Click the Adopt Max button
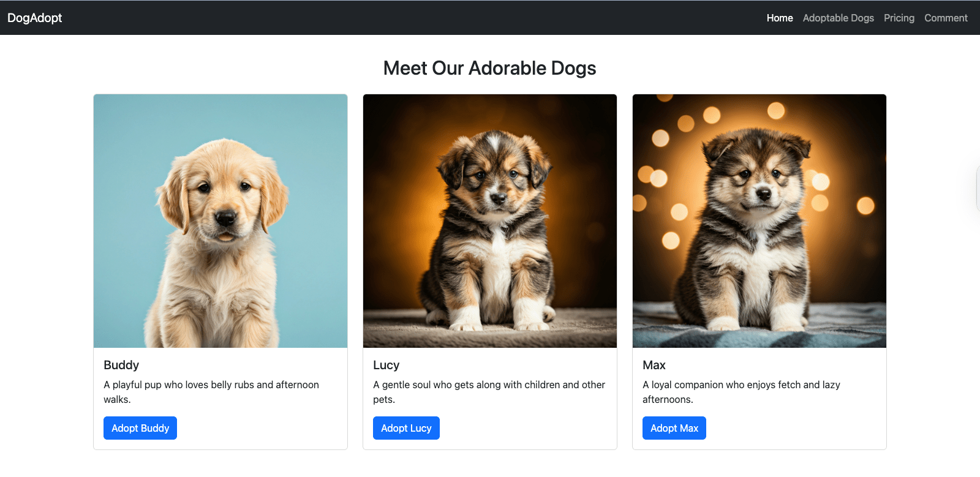980x477 pixels. point(674,427)
